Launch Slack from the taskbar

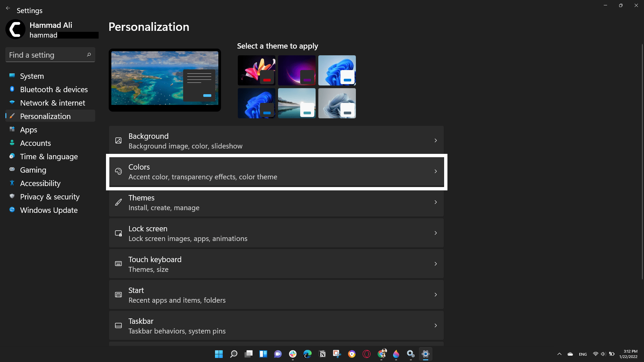click(x=293, y=354)
